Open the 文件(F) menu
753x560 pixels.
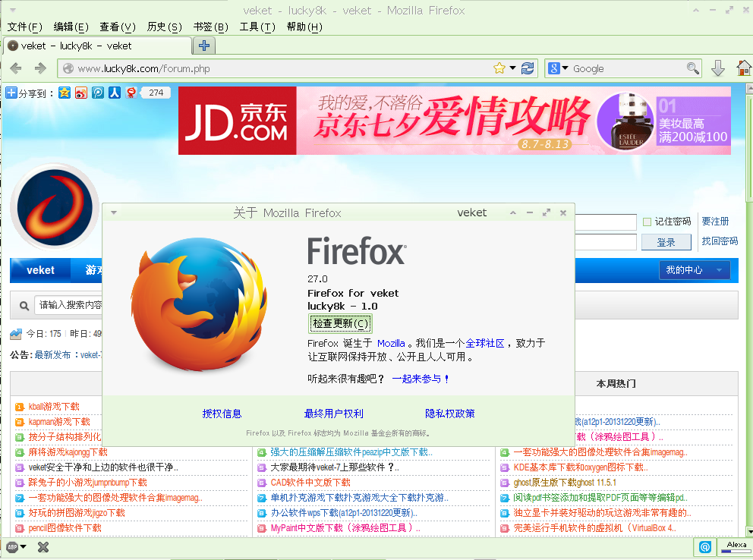point(24,27)
